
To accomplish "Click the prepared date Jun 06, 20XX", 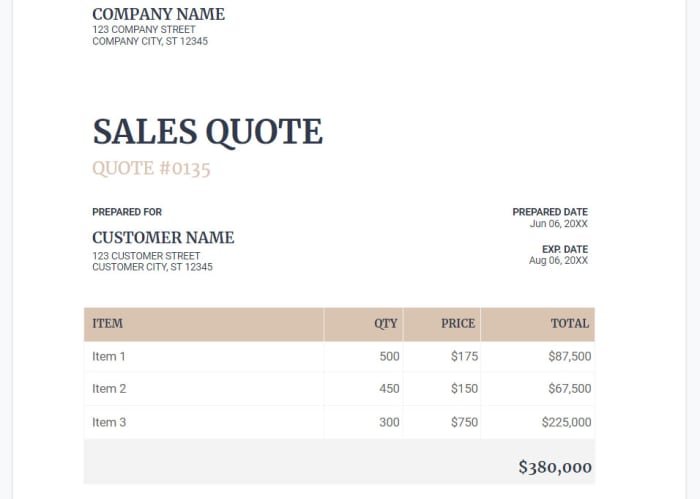I will click(x=558, y=224).
